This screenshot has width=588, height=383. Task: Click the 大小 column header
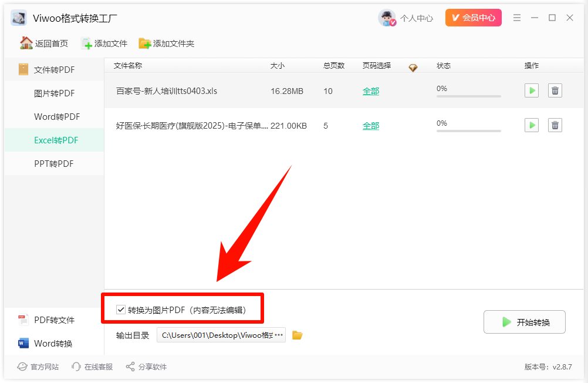[x=278, y=66]
